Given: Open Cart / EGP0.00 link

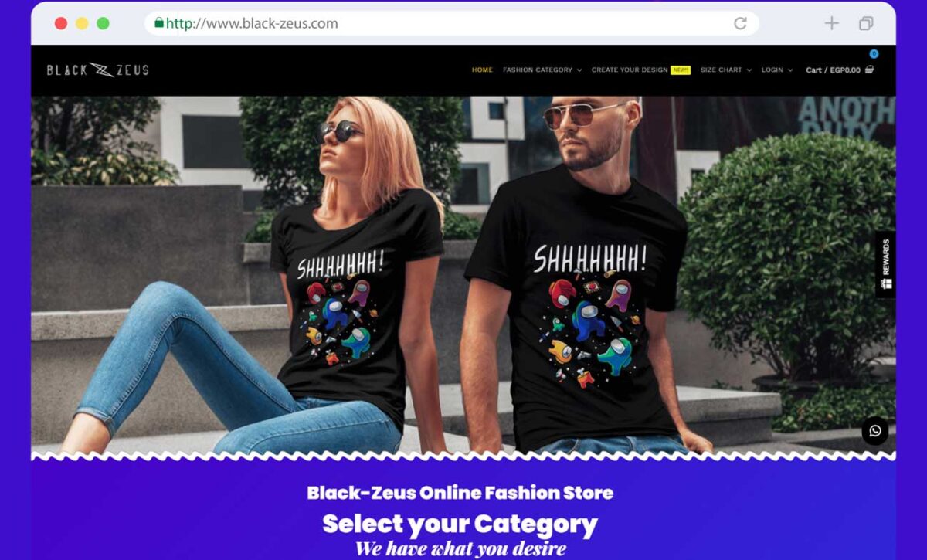Looking at the screenshot, I should click(833, 70).
